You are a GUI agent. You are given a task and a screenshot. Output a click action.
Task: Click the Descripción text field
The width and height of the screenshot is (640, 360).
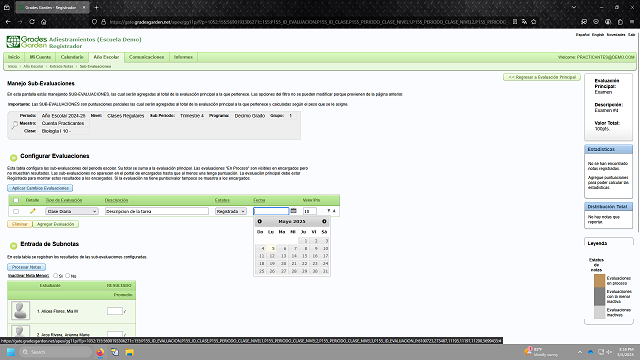coord(157,211)
